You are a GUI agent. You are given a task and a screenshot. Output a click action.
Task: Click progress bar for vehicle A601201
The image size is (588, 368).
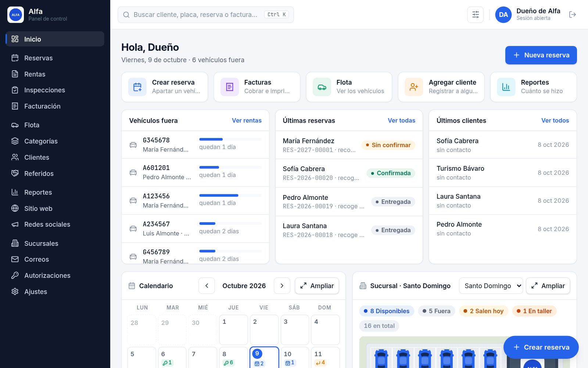click(x=230, y=167)
